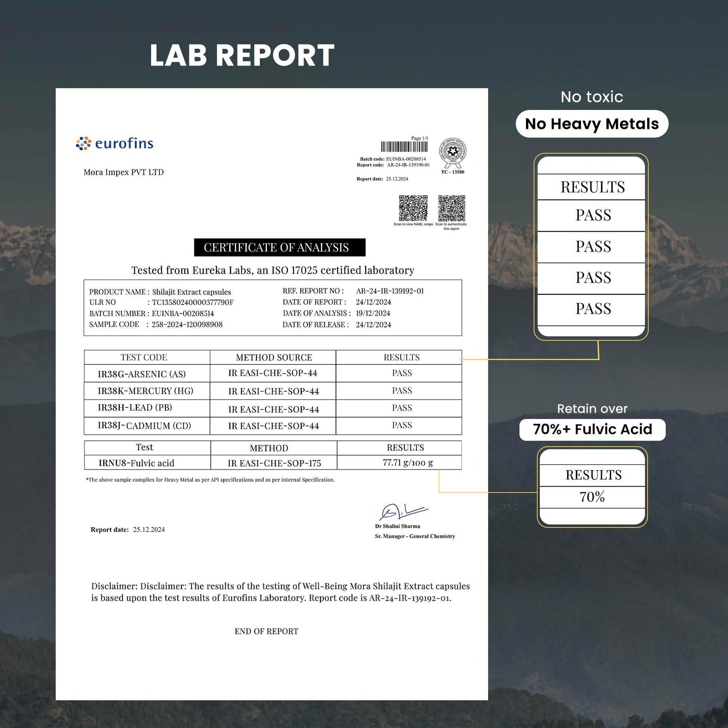Click the 70% result in callout box

(x=592, y=497)
